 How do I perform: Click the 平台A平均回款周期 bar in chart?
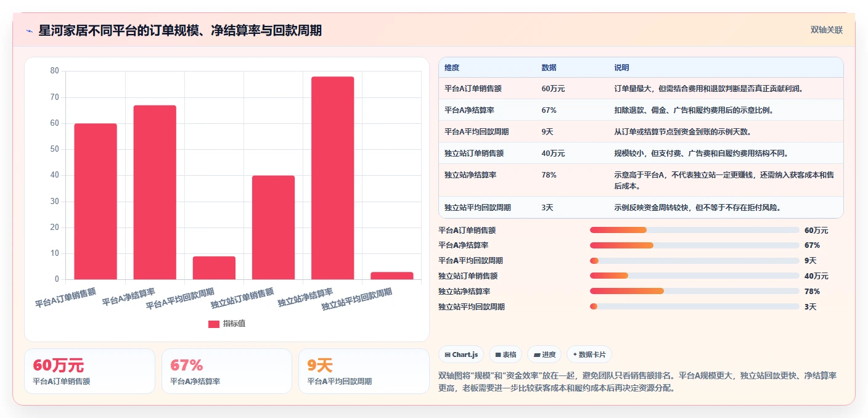(x=214, y=268)
